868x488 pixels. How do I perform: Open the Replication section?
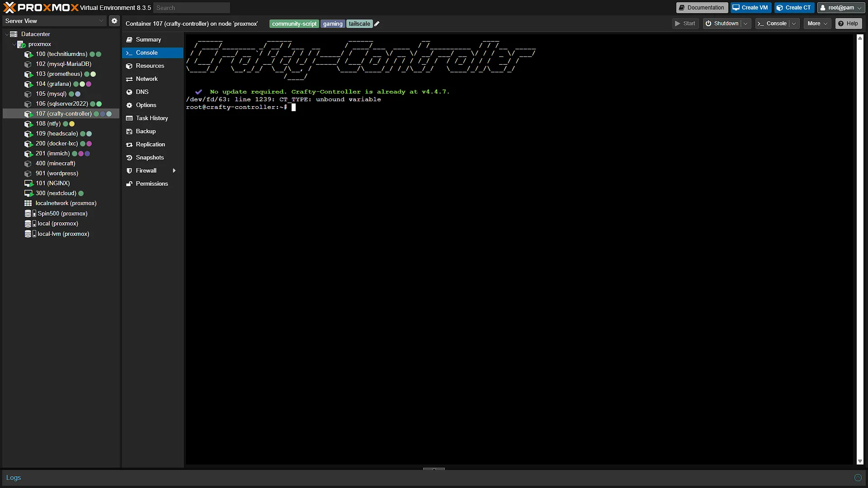[x=152, y=145]
